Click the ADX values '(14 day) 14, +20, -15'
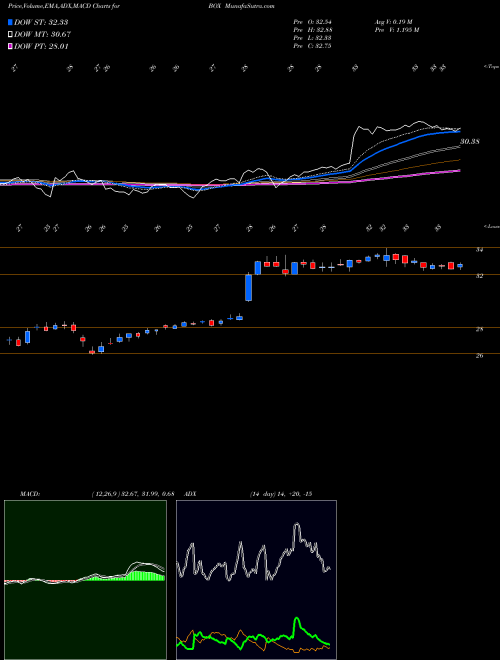The image size is (500, 660). (280, 494)
